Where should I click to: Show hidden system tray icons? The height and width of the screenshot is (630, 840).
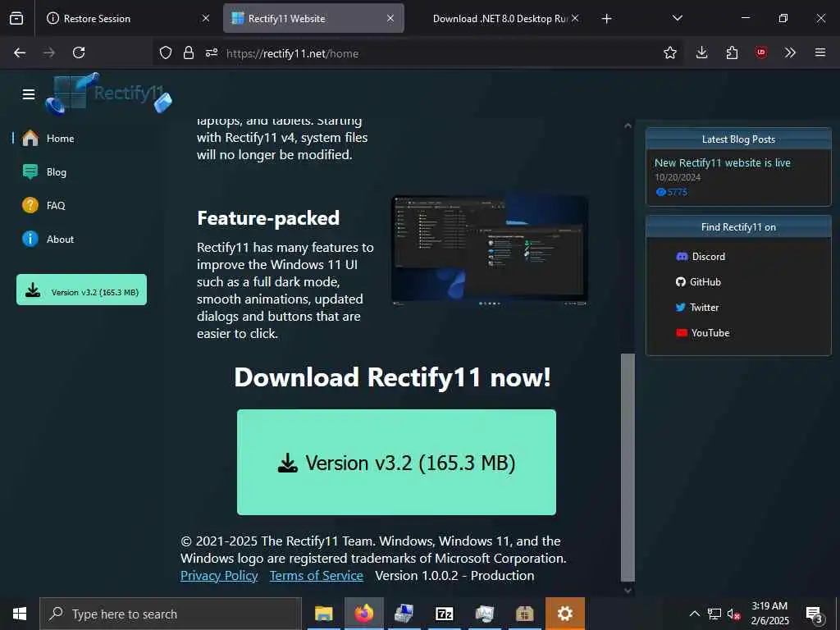click(694, 614)
